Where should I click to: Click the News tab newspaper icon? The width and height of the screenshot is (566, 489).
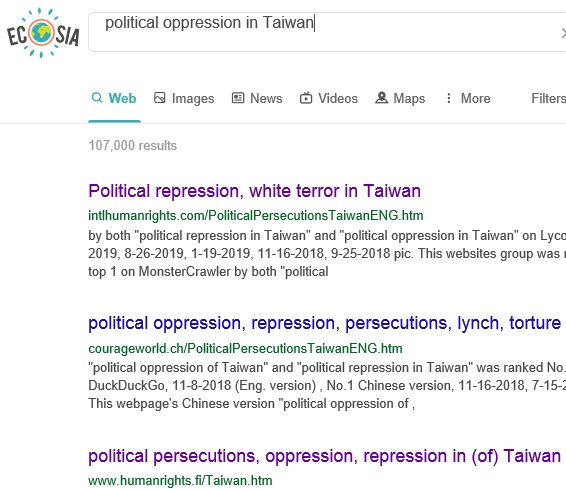(238, 98)
